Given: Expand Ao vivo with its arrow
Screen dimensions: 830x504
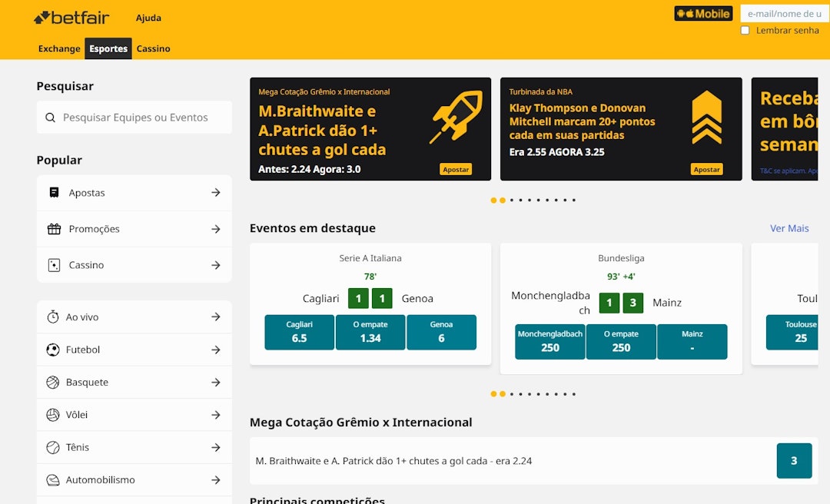Looking at the screenshot, I should click(216, 317).
